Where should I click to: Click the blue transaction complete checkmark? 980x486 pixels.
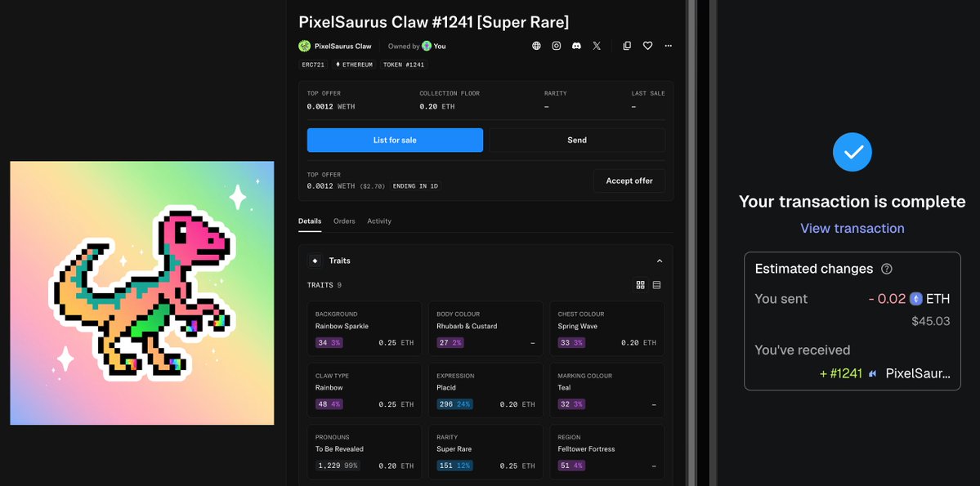852,152
